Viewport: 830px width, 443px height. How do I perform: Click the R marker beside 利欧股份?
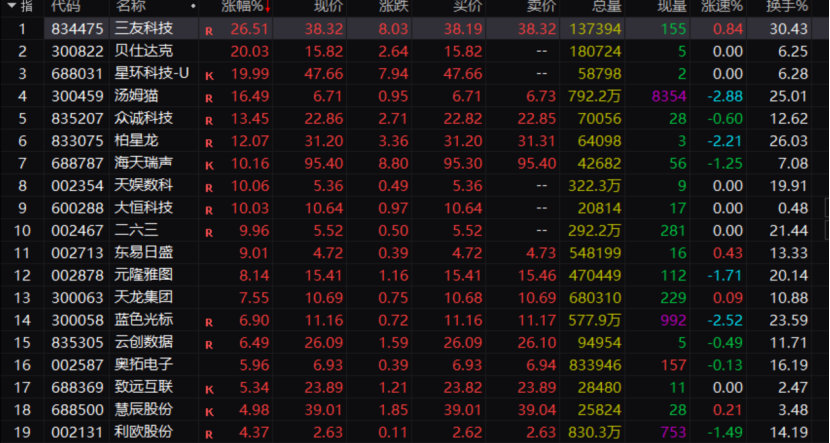pos(209,433)
